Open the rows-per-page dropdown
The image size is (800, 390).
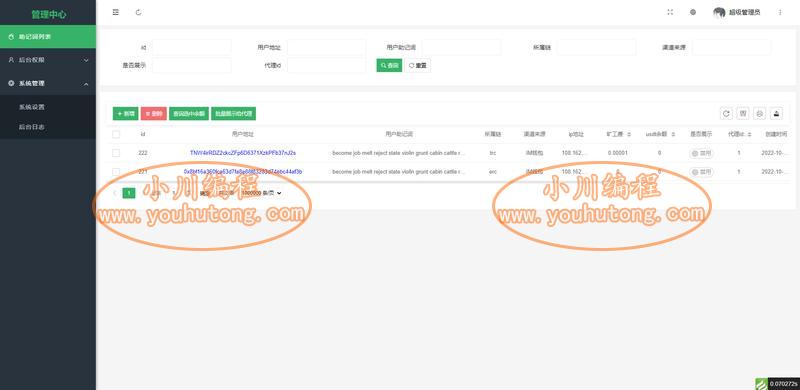pyautogui.click(x=261, y=193)
